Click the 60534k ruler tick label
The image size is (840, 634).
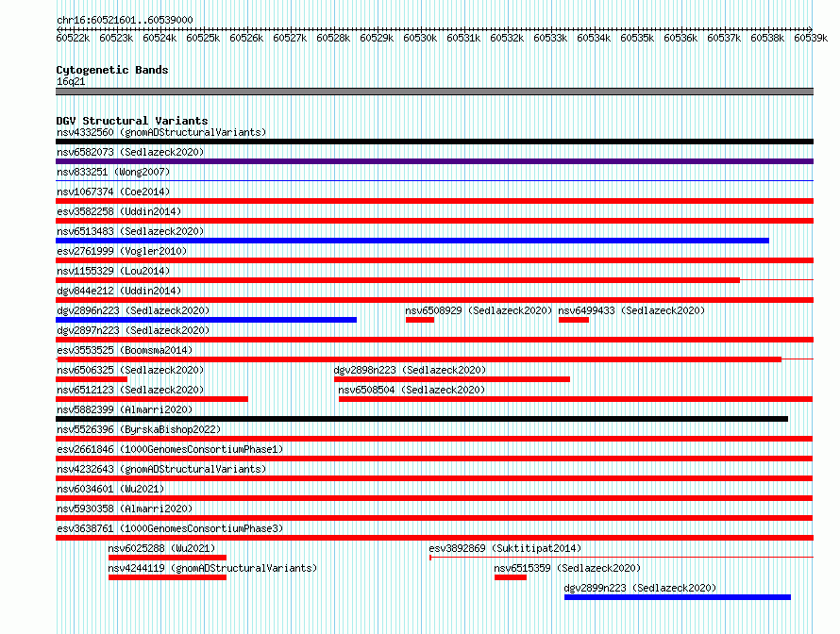click(594, 38)
